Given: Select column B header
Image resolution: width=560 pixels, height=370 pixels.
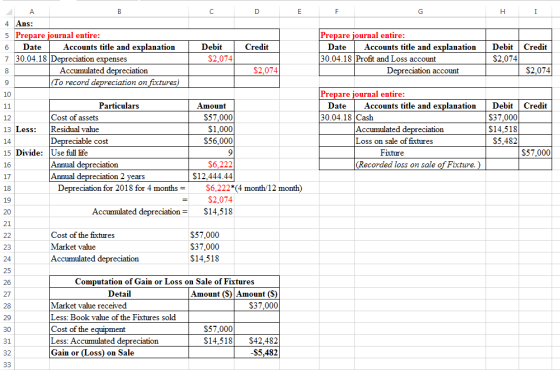Looking at the screenshot, I should (119, 11).
